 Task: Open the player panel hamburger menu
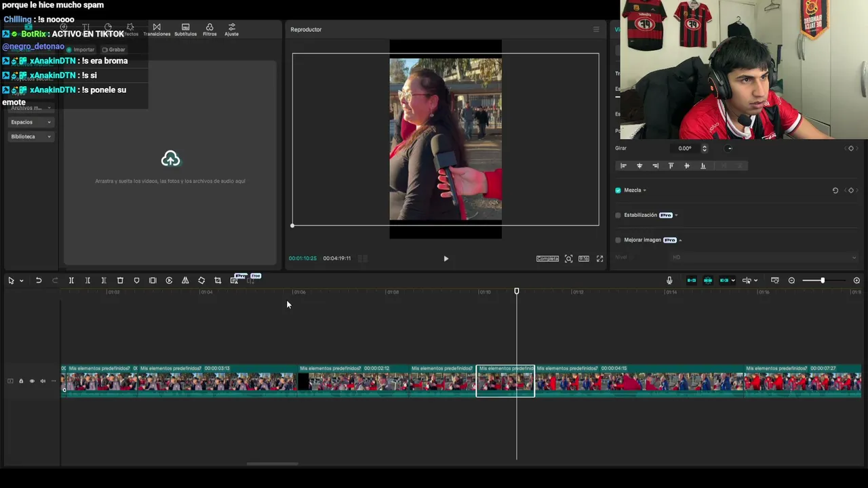[596, 29]
